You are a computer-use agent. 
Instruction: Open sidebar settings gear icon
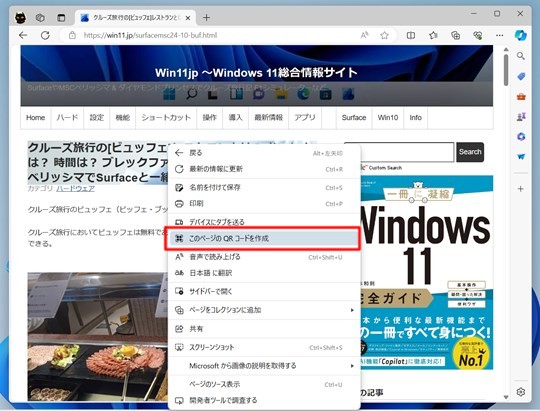click(x=521, y=392)
